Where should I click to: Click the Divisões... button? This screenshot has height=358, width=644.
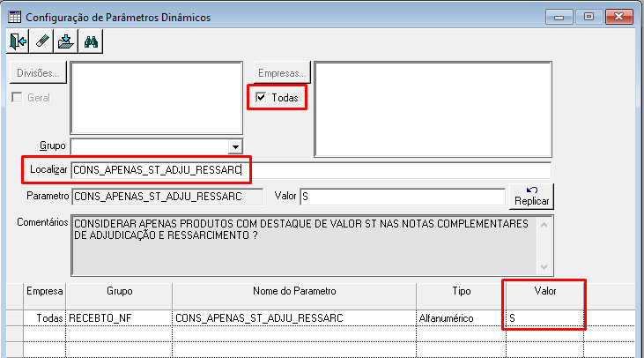(x=38, y=73)
